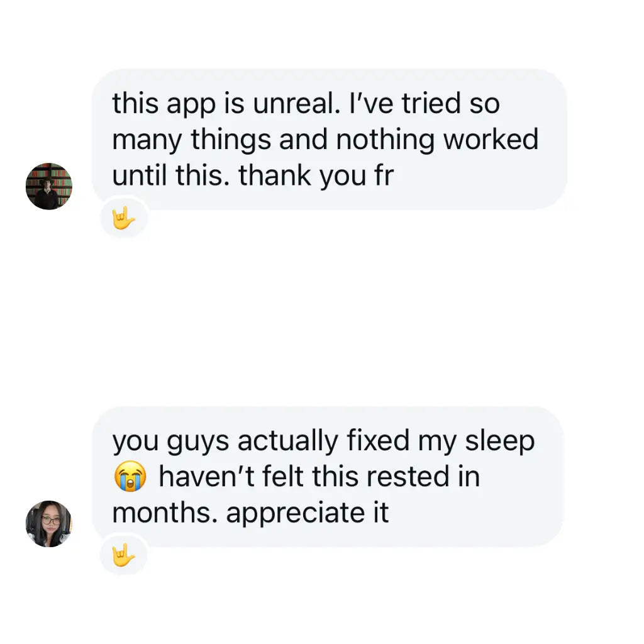Click the word "unreal" in the first message
This screenshot has height=644, width=644.
tap(292, 104)
